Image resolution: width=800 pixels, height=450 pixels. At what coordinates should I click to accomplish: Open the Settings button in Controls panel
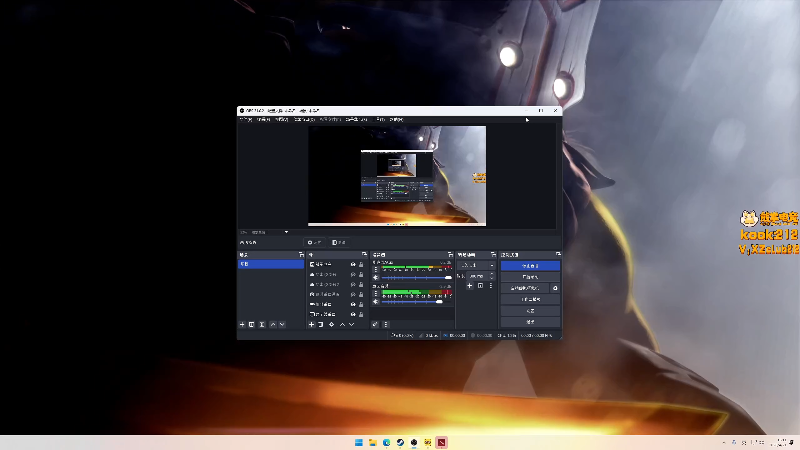coord(530,311)
